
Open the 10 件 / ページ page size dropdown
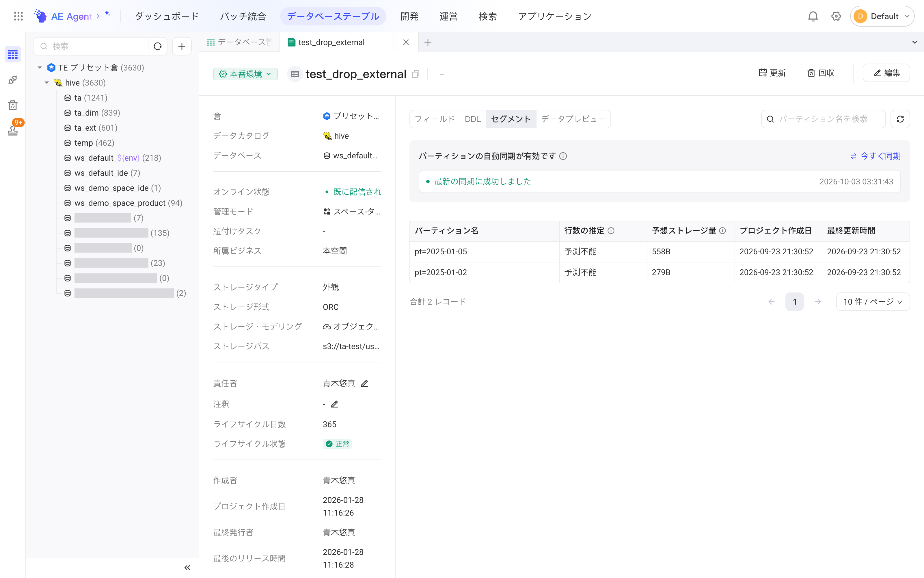[873, 302]
